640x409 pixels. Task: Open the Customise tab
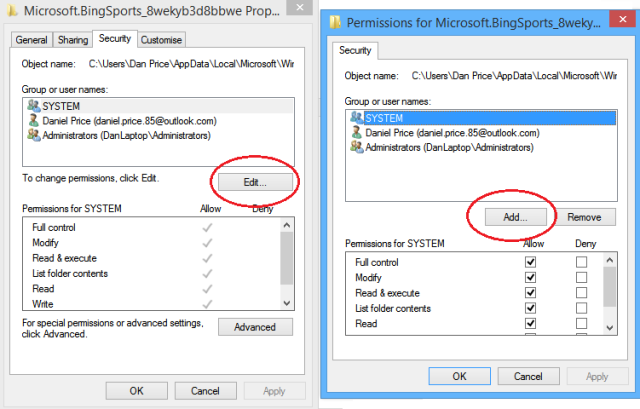(161, 40)
